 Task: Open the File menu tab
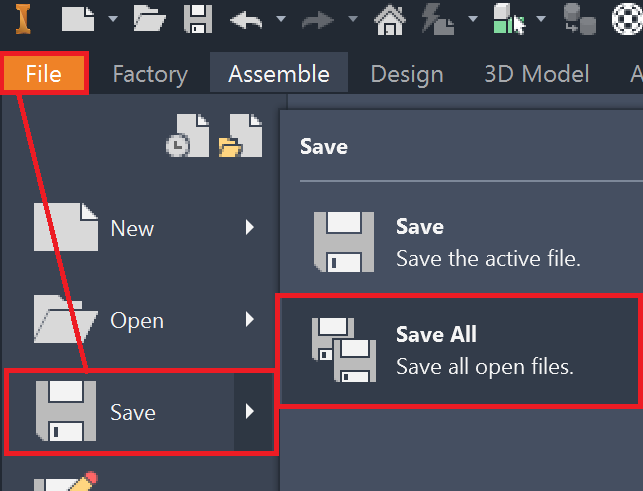[x=44, y=74]
